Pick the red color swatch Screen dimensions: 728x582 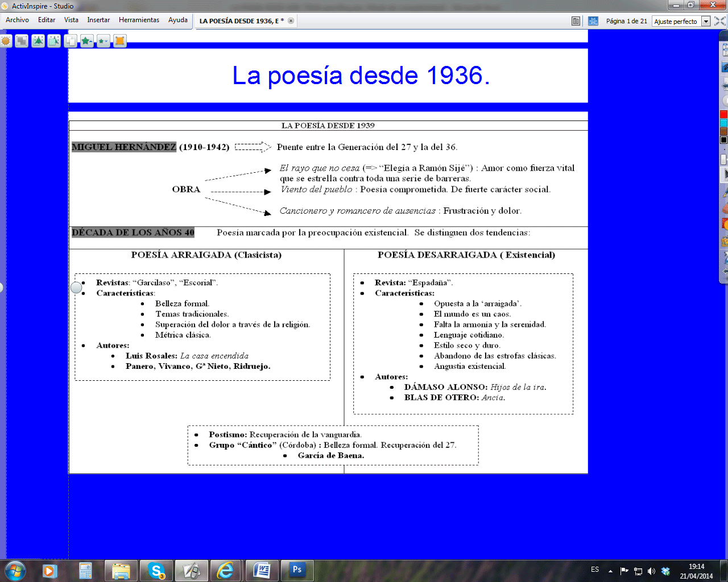pyautogui.click(x=723, y=114)
